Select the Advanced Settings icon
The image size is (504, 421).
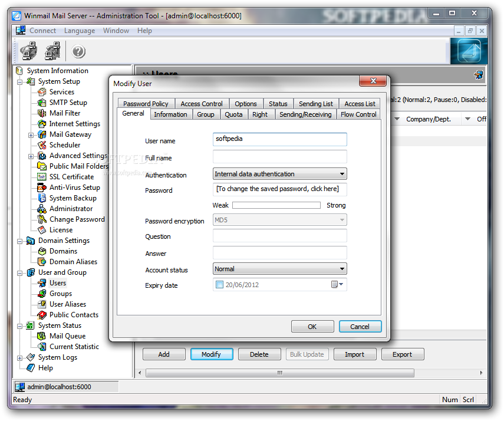[42, 156]
